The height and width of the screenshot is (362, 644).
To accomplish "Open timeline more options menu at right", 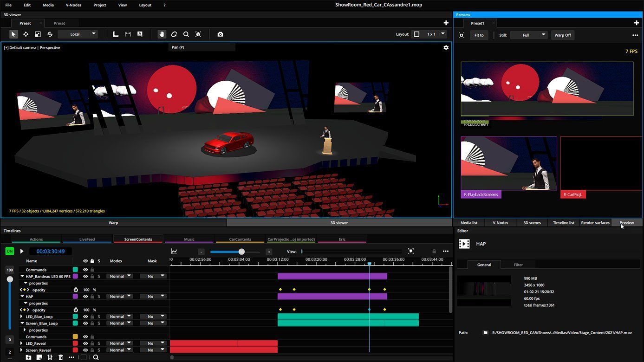I will coord(446,251).
